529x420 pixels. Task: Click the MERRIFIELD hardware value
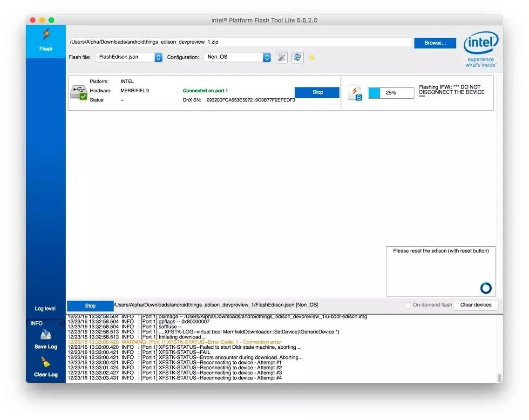(135, 91)
